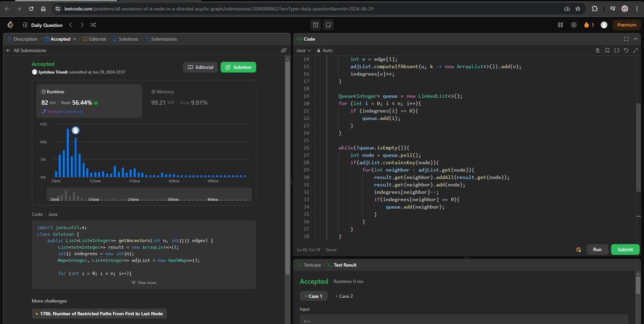Close the Accepted tab

(x=75, y=39)
